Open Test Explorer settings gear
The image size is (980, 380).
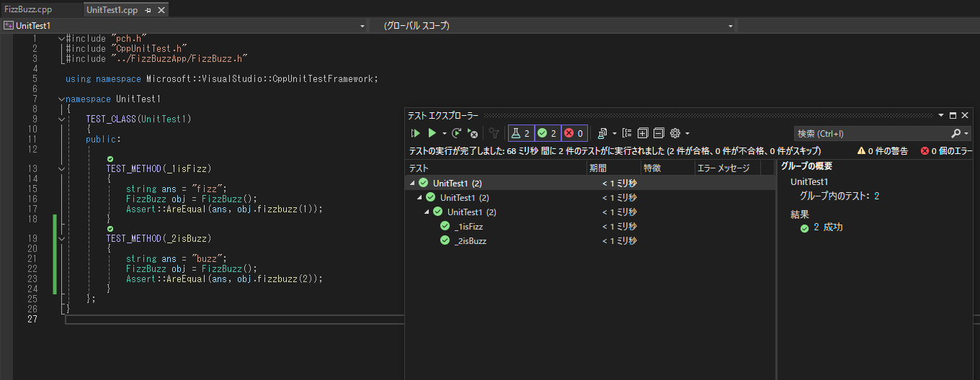tap(675, 133)
